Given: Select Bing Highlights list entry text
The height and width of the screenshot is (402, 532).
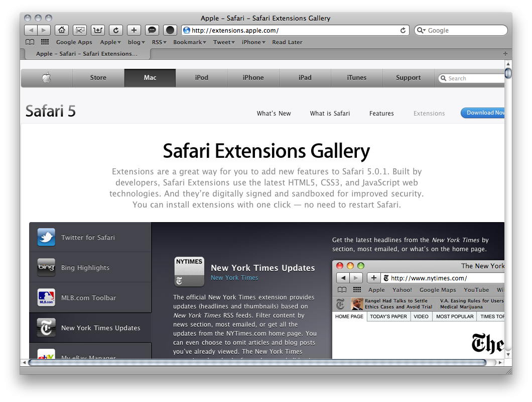Looking at the screenshot, I should click(x=85, y=267).
